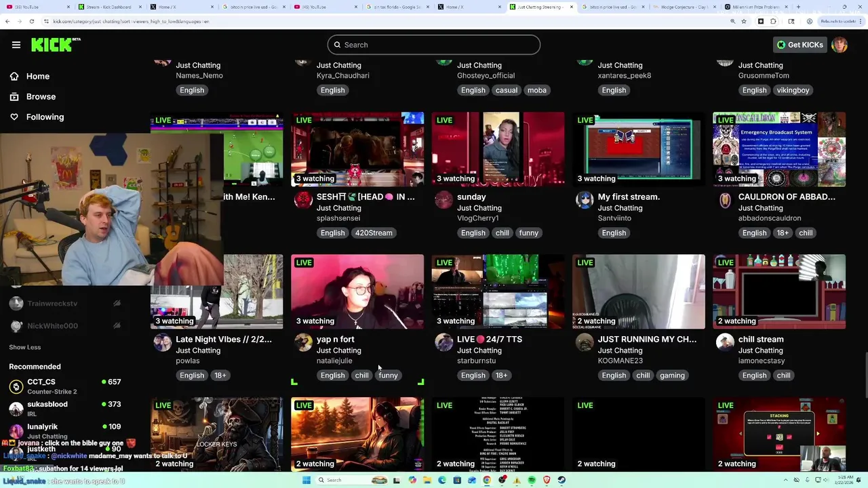
Task: Switch to the tax florida Google Search tab
Action: pyautogui.click(x=398, y=7)
